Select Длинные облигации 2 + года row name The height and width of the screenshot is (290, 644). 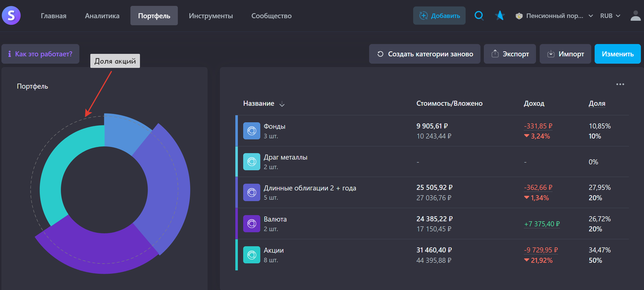310,188
